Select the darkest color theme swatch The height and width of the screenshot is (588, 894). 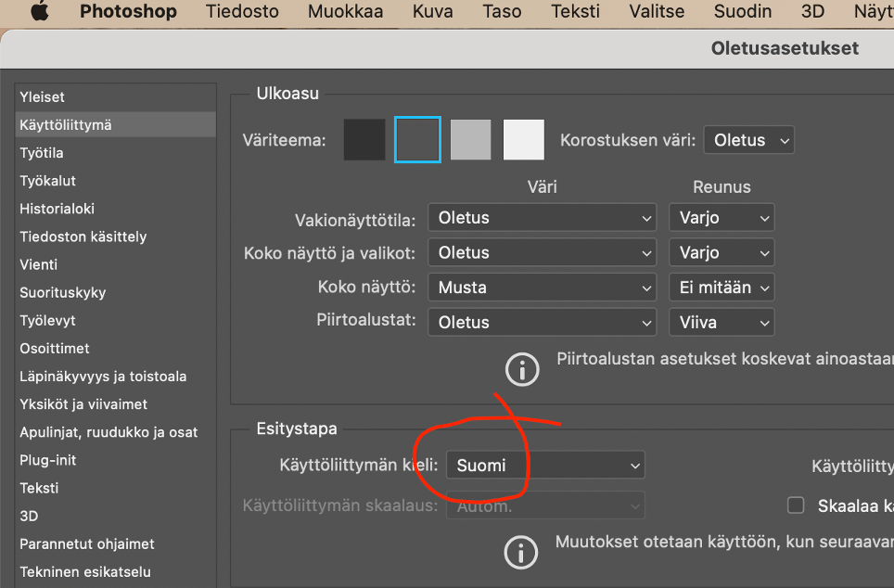364,140
